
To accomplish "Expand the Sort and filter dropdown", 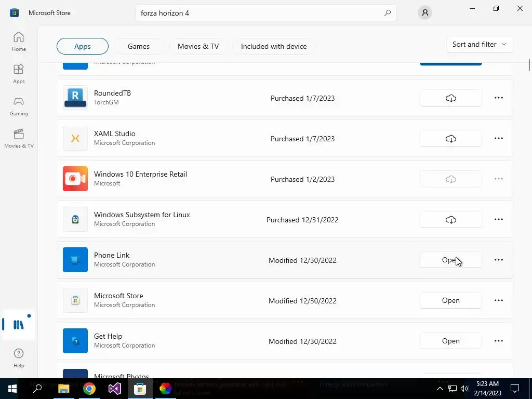I will (x=480, y=44).
